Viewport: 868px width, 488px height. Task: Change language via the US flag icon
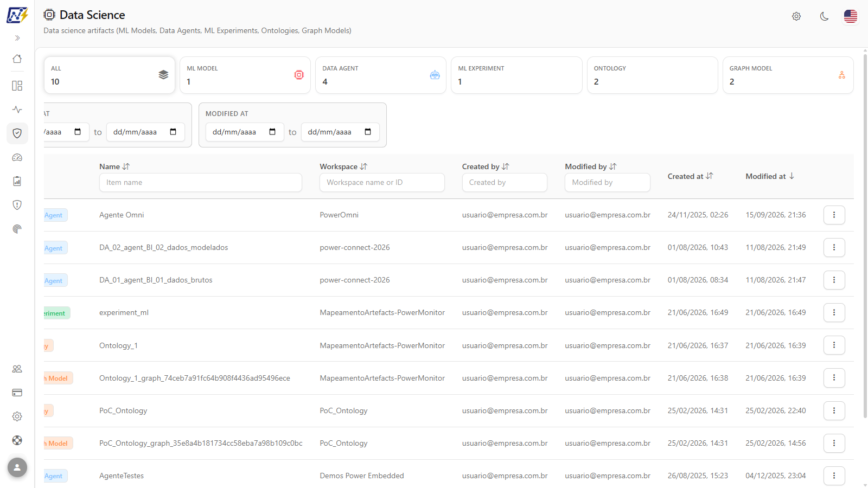(x=851, y=16)
